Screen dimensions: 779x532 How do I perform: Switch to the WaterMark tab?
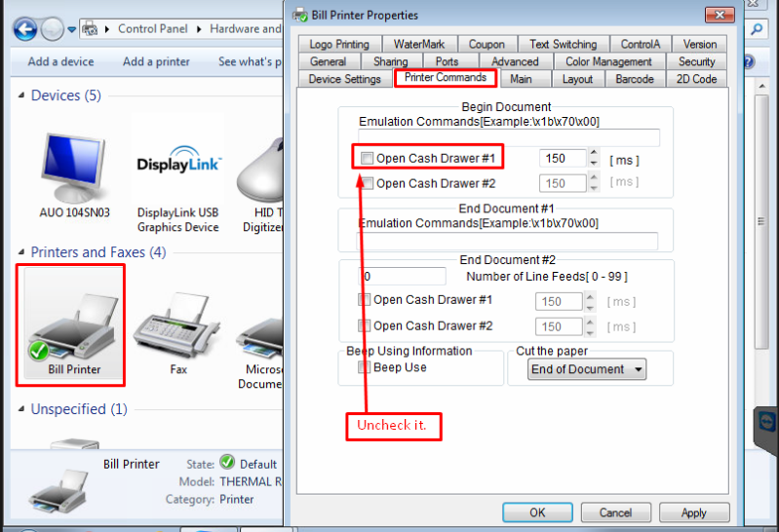(419, 44)
